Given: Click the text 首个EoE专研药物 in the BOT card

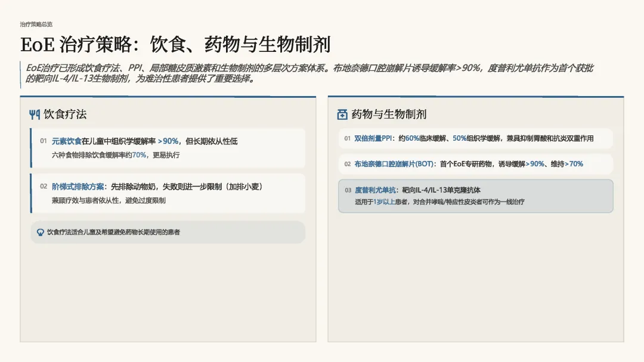Looking at the screenshot, I should point(466,164).
